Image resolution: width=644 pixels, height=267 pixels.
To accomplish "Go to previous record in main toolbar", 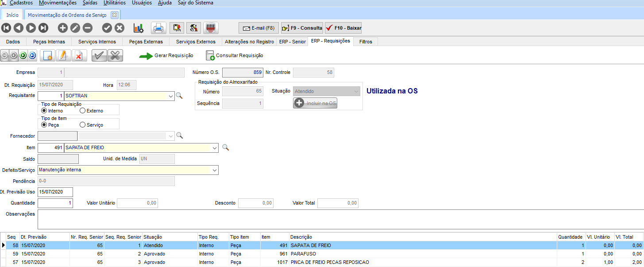I will (19, 28).
